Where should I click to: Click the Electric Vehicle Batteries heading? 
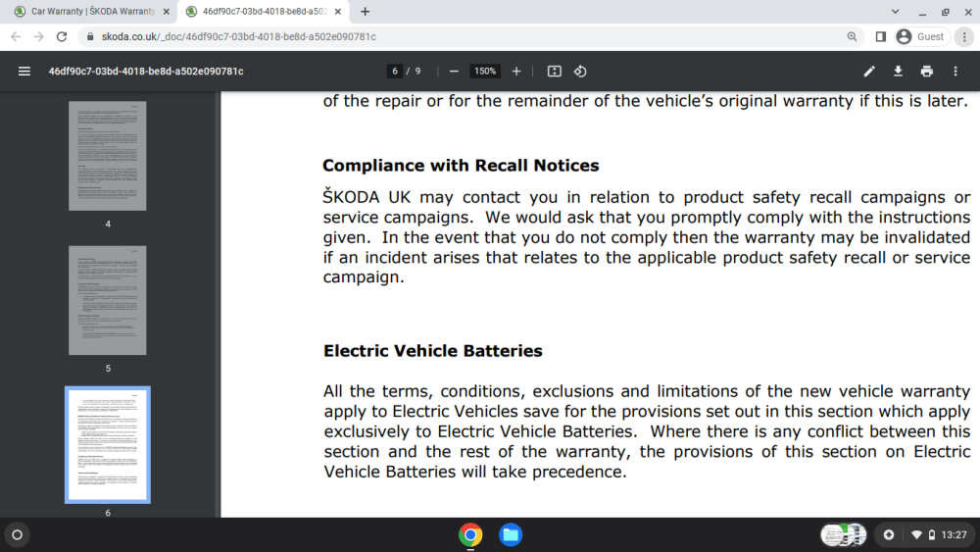[x=432, y=351]
